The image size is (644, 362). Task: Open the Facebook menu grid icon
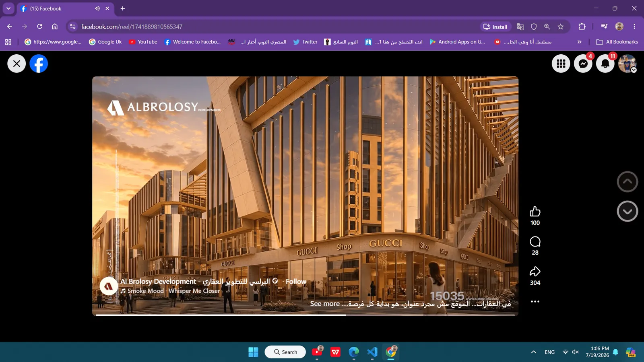point(561,64)
